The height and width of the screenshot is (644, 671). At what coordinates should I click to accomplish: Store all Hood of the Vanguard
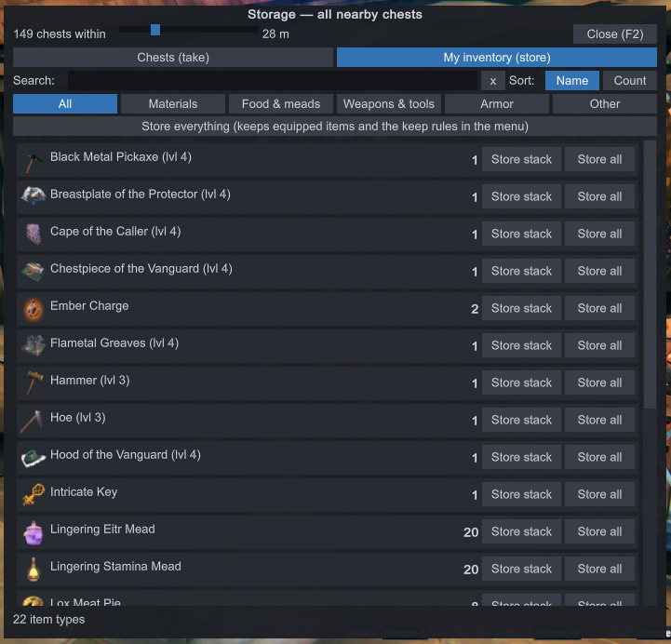[x=599, y=458]
